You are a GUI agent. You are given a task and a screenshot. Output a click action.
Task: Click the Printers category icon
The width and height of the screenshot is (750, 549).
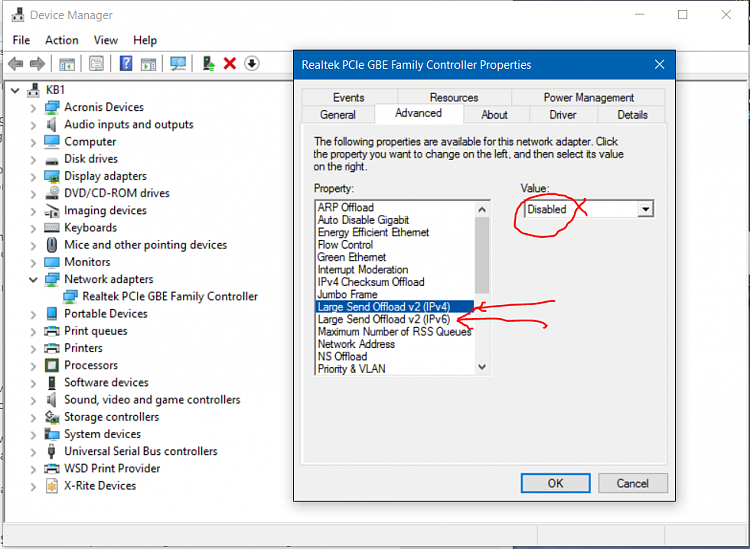coord(52,348)
